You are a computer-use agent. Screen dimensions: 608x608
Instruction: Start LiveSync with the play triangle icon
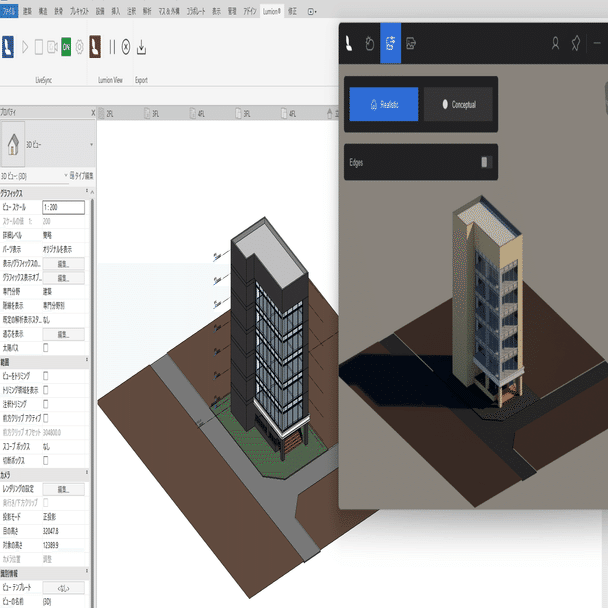pyautogui.click(x=25, y=47)
